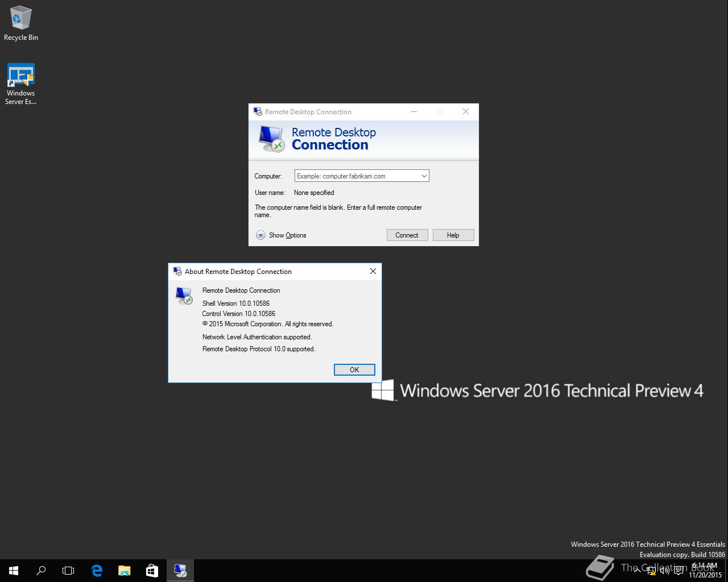
Task: Show hidden system tray icons
Action: [x=637, y=571]
